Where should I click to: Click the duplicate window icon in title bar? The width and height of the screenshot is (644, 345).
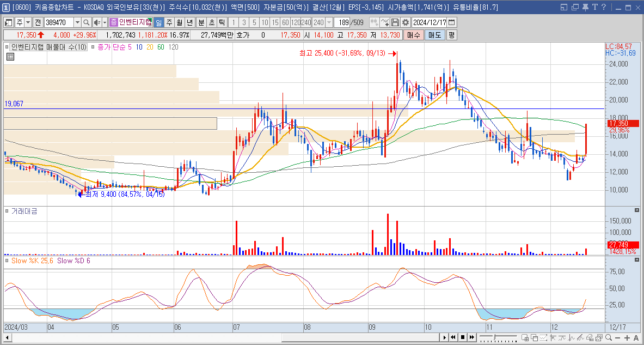click(575, 7)
